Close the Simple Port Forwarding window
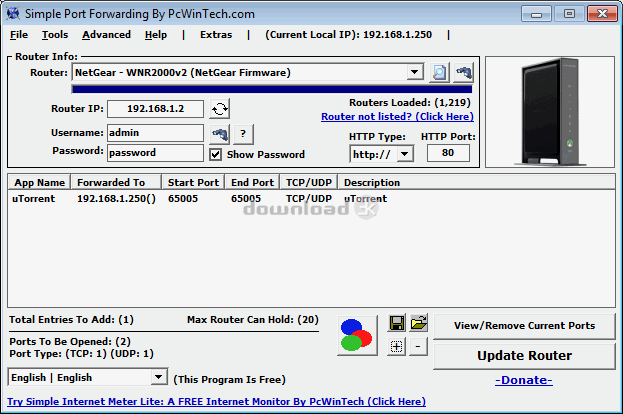Viewport: 623px width, 414px height. coord(602,14)
